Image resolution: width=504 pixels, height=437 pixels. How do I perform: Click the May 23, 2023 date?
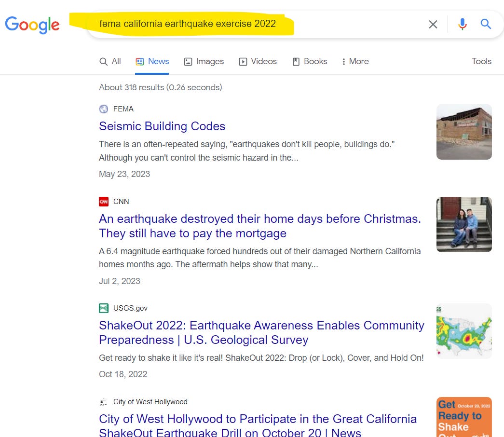point(124,174)
